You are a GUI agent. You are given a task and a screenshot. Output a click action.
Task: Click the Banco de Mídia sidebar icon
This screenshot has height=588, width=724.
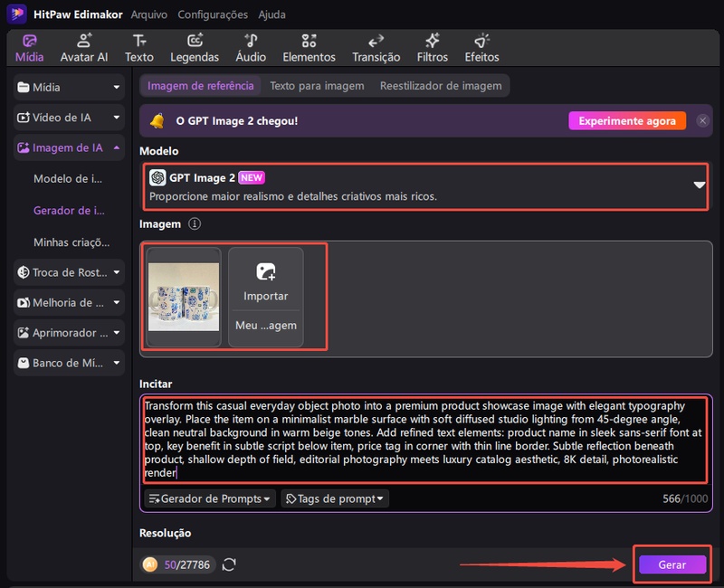(x=24, y=364)
